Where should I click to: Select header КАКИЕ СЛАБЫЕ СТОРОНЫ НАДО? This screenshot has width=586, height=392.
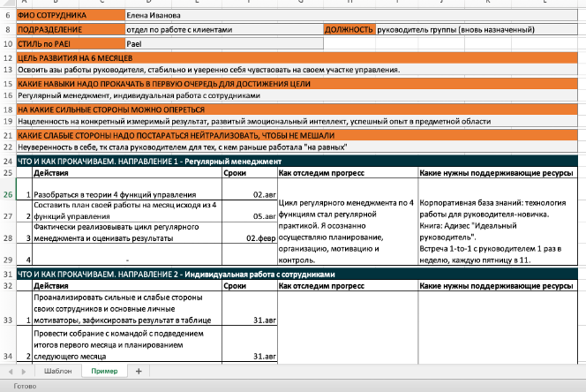point(297,135)
